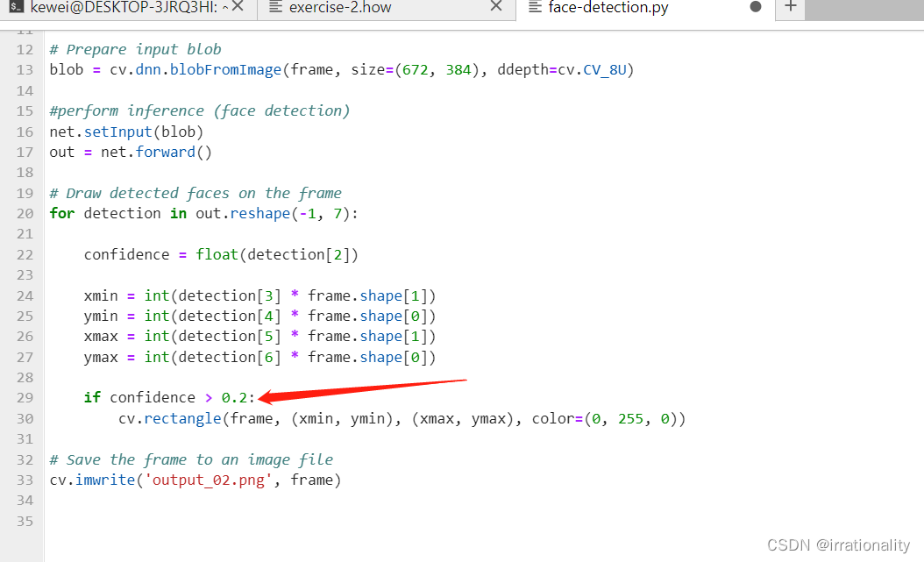Click 'imwrite' on line 33
Screen dimensions: 924x562
point(105,480)
